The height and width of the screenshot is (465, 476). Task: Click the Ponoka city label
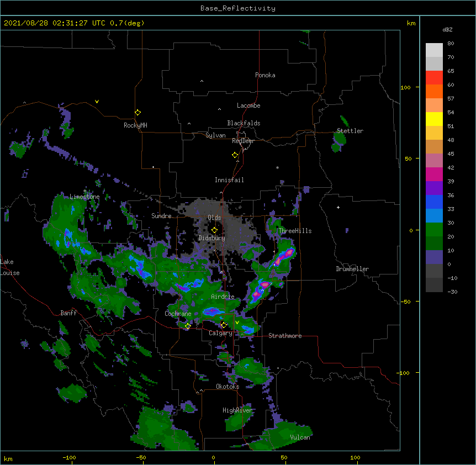(265, 75)
